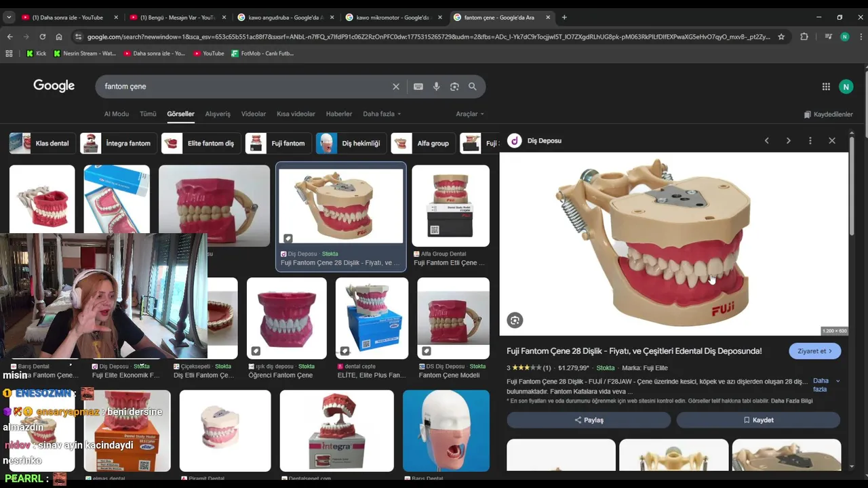868x488 pixels.
Task: Switch to the AI Modu tab
Action: (116, 114)
